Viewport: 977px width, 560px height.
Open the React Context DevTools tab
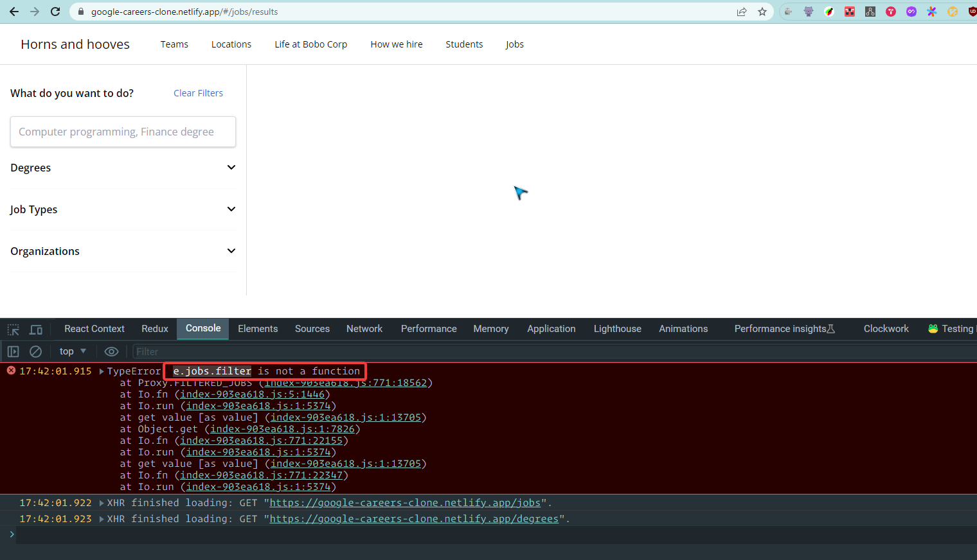(x=94, y=329)
